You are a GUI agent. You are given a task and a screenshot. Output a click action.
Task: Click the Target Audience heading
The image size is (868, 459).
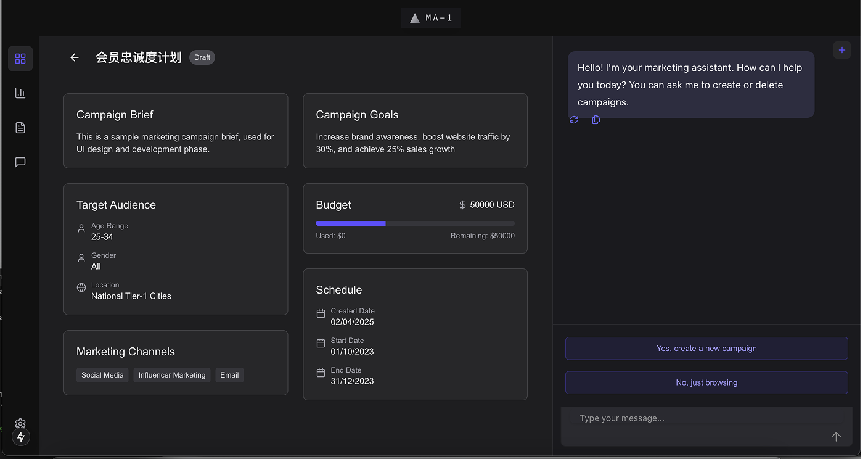[x=116, y=205]
